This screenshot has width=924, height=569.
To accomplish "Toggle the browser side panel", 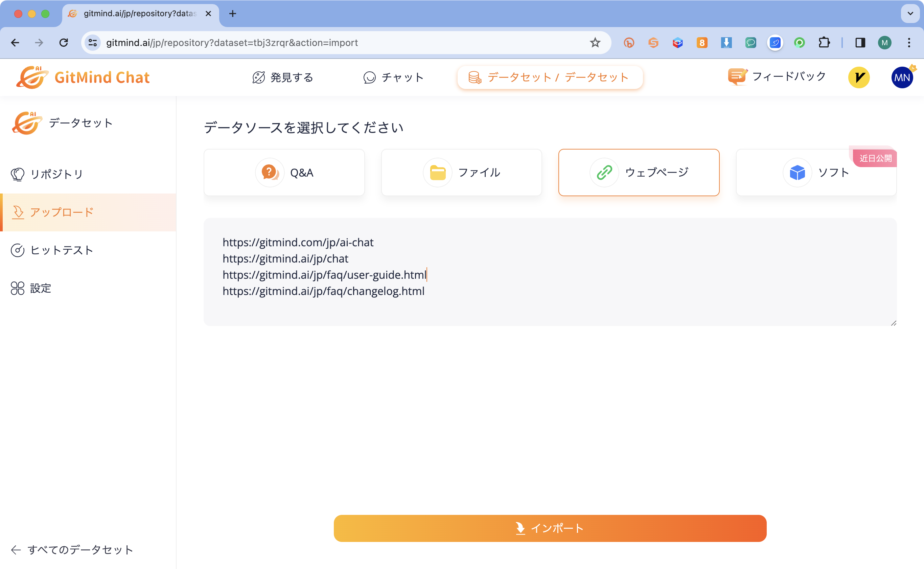I will point(860,43).
